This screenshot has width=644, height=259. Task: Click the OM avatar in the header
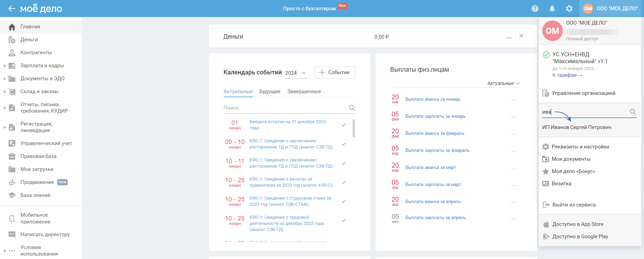click(588, 9)
